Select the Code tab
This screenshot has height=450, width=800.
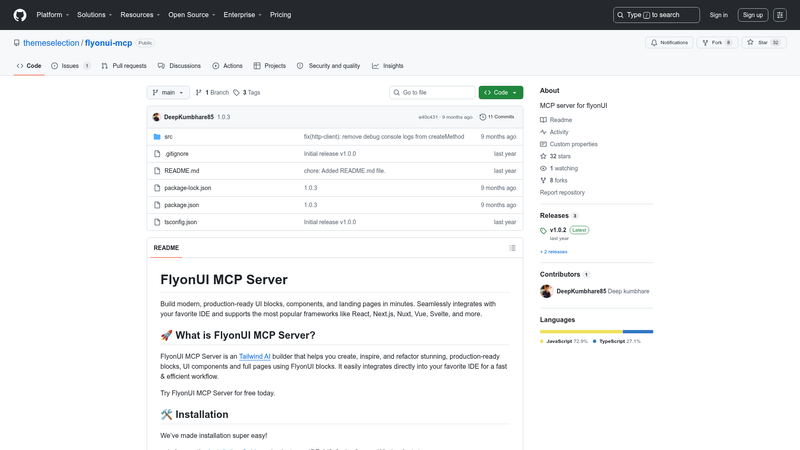pyautogui.click(x=29, y=66)
